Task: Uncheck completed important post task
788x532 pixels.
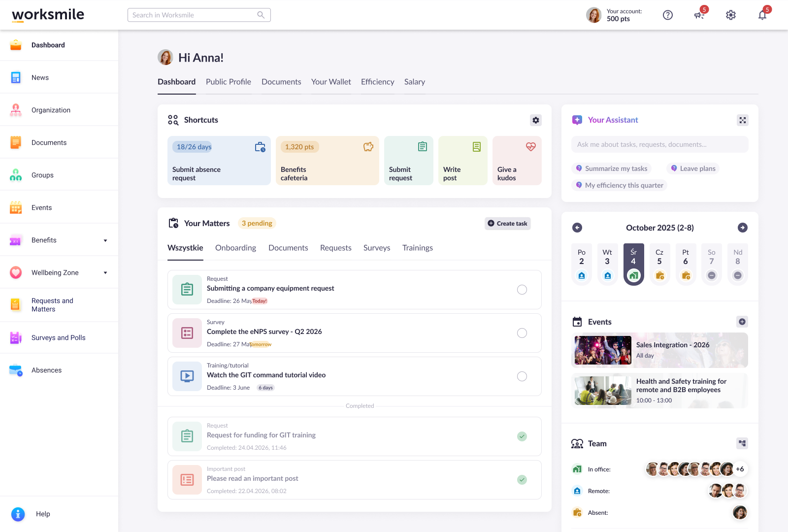Action: [522, 480]
